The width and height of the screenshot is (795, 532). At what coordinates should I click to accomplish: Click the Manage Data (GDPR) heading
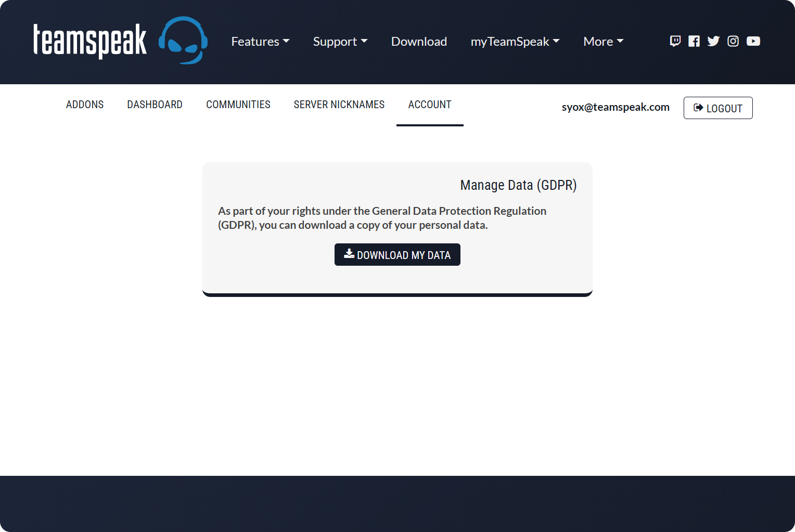click(518, 185)
